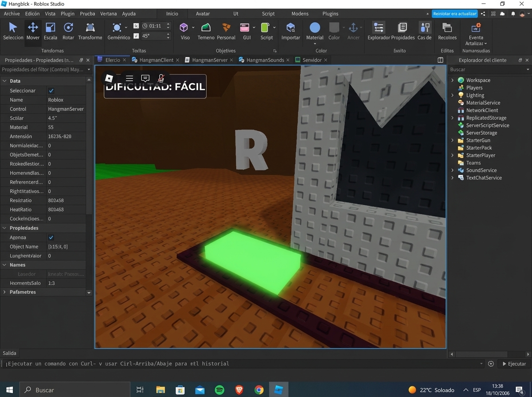The image size is (532, 397).
Task: Toggle the rotate snap checkbox by 45°
Action: pyautogui.click(x=136, y=36)
